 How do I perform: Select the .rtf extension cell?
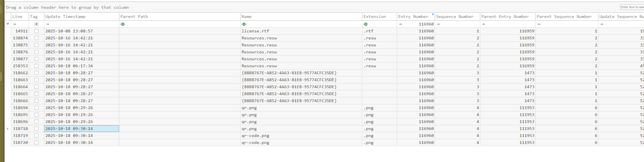tap(380, 31)
